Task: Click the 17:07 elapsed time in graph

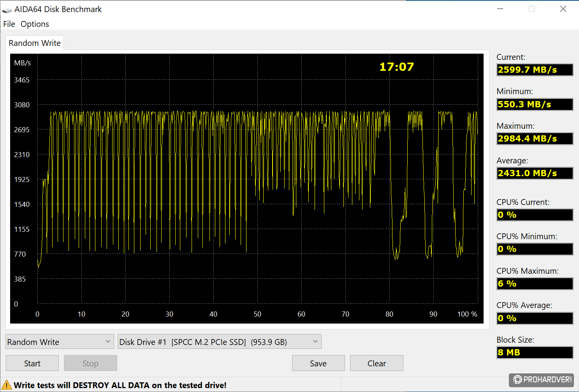Action: coord(397,67)
